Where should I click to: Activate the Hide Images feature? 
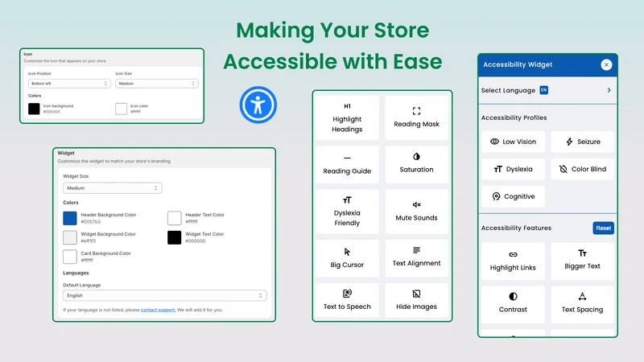(x=416, y=300)
